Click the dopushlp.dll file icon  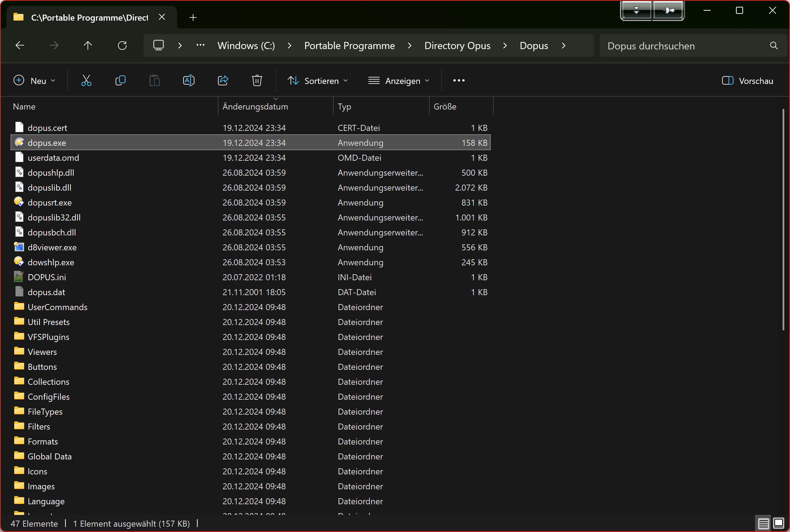[x=19, y=172]
